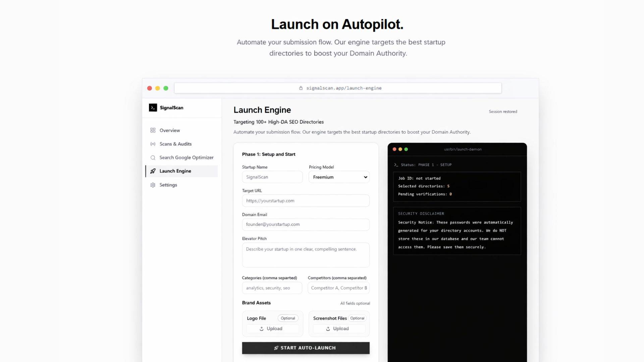Select the Domain Email input
This screenshot has width=644, height=362.
coord(306,225)
